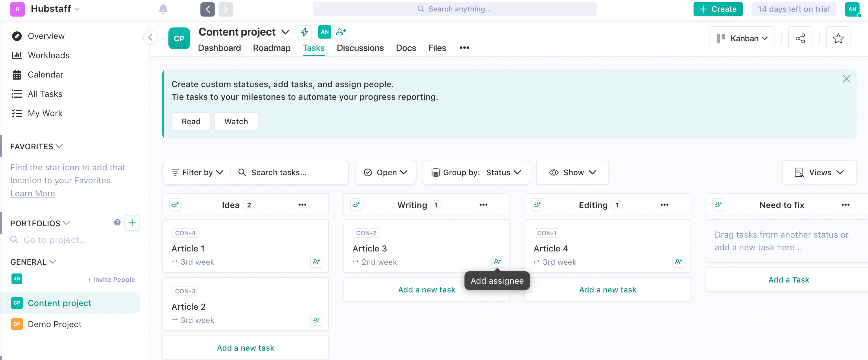
Task: Click the add assignee icon on Article 3
Action: click(497, 262)
